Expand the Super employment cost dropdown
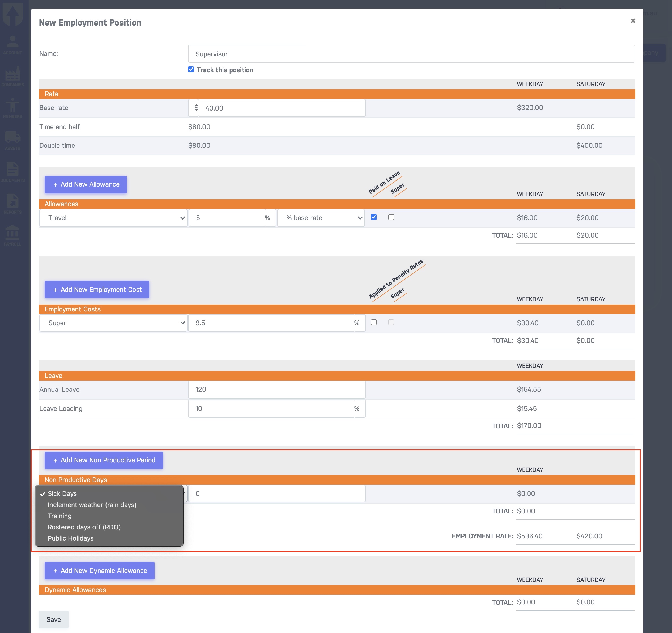 point(113,323)
